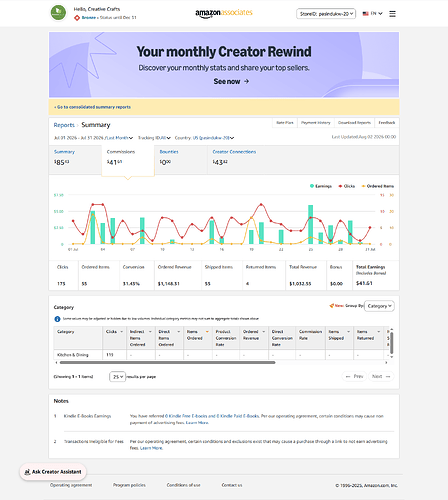Switch to the Bounties tab
The image size is (448, 500).
(x=181, y=159)
